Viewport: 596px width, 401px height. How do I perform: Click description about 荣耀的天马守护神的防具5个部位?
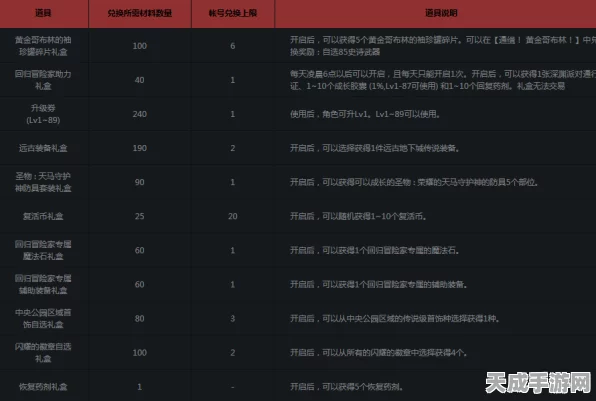(x=414, y=182)
